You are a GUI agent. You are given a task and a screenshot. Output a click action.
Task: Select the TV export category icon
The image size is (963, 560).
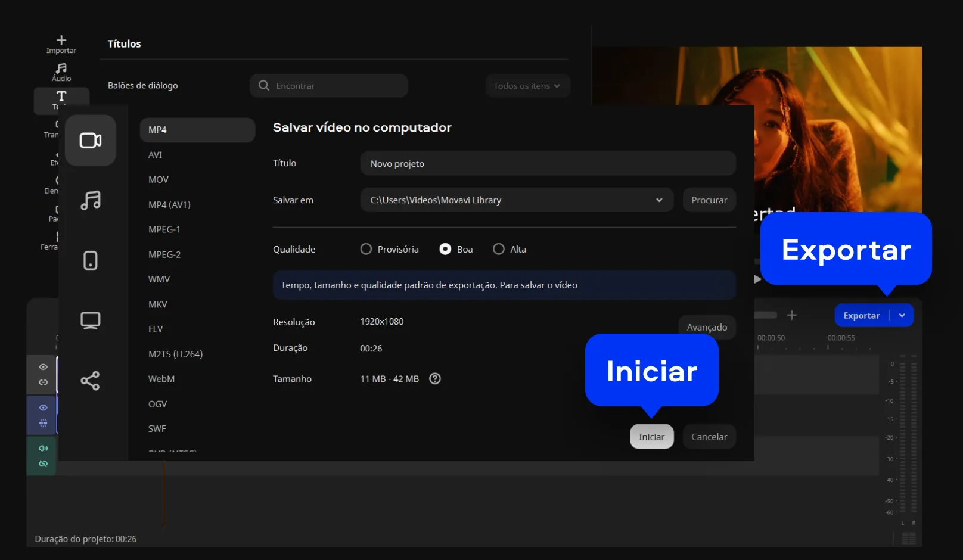click(x=91, y=321)
